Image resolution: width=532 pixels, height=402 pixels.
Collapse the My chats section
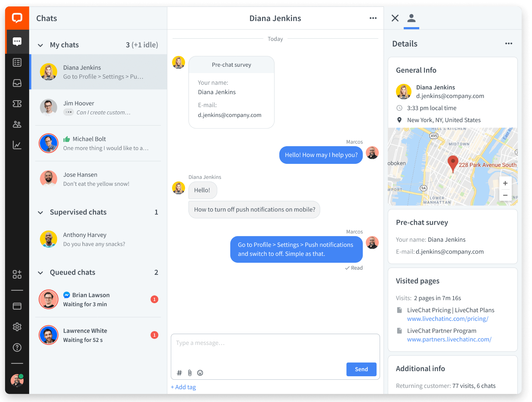pyautogui.click(x=40, y=45)
